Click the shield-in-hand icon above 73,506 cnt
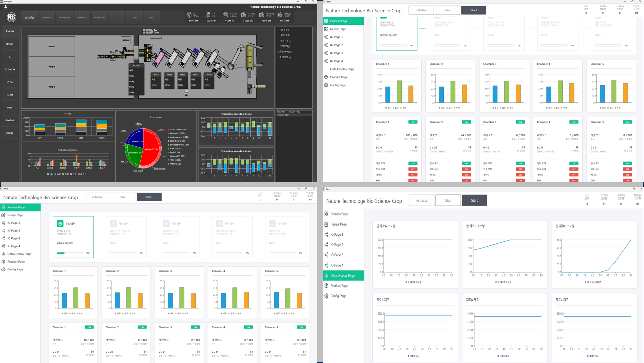This screenshot has height=363, width=644. click(208, 15)
